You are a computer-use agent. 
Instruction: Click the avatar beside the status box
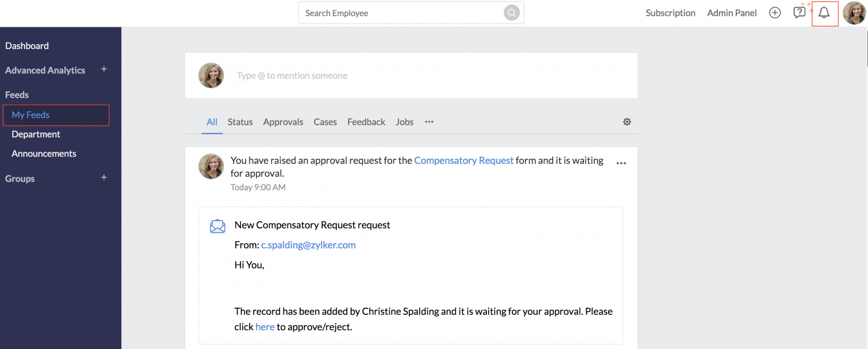click(x=211, y=75)
